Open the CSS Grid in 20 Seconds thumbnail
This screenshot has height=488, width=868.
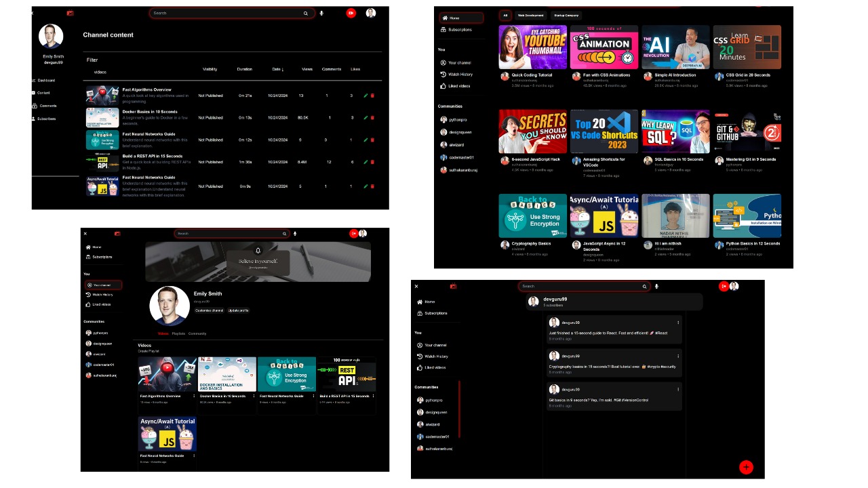(747, 47)
